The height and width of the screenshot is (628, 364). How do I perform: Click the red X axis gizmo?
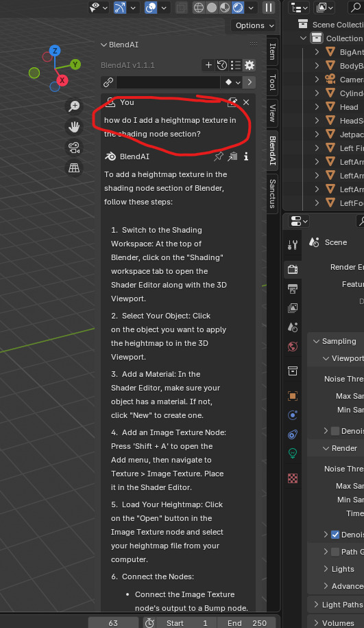click(x=62, y=80)
